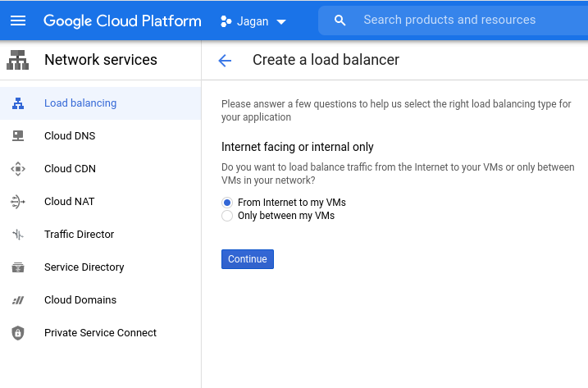Viewport: 588px width, 388px height.
Task: Click the Traffic Director sidebar icon
Action: (18, 235)
